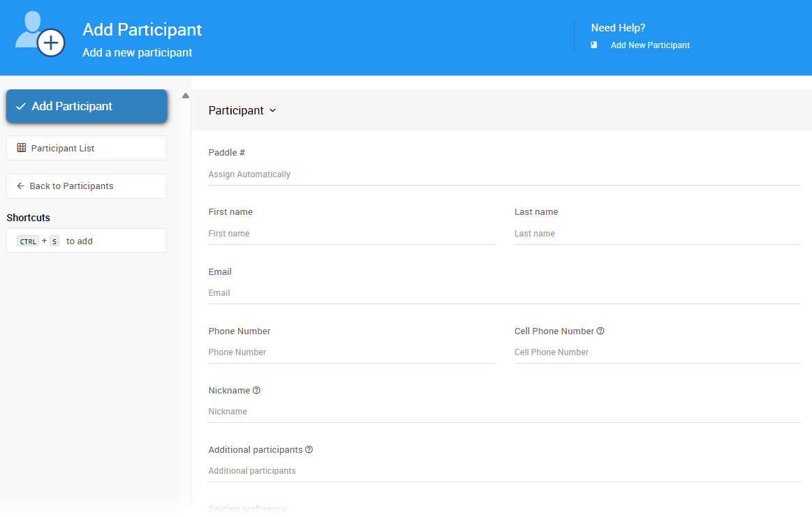The height and width of the screenshot is (517, 812).
Task: Collapse the Participant section chevron
Action: [x=273, y=111]
